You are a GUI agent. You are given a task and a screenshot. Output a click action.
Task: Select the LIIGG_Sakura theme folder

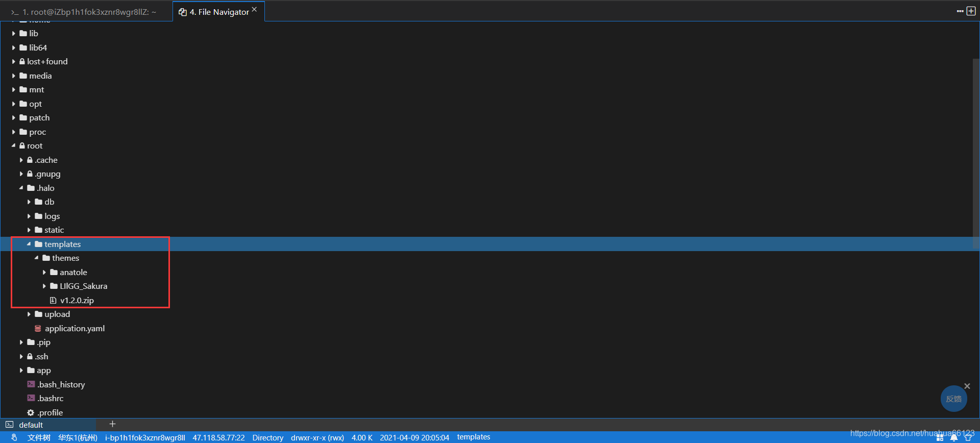coord(84,286)
